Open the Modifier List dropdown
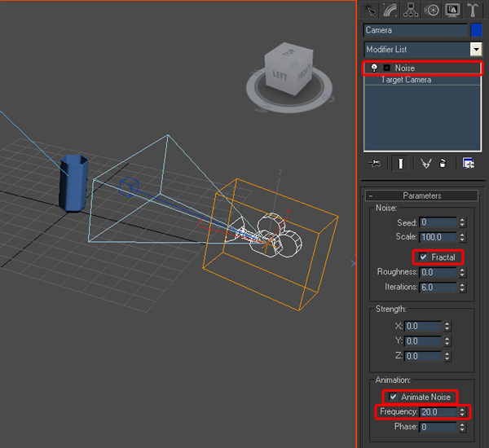489x448 pixels. [x=476, y=50]
